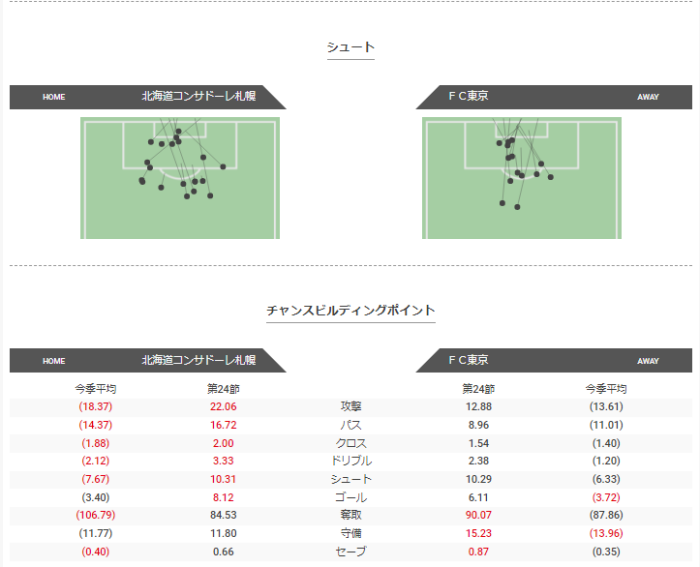Open the FC東京 away shot map pitch
This screenshot has height=567, width=700.
tap(521, 178)
